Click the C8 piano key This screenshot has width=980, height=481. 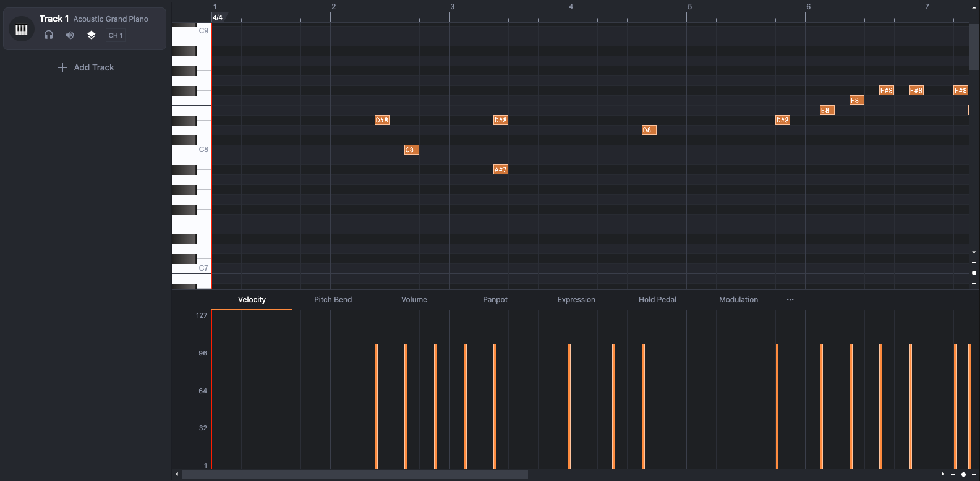[192, 150]
